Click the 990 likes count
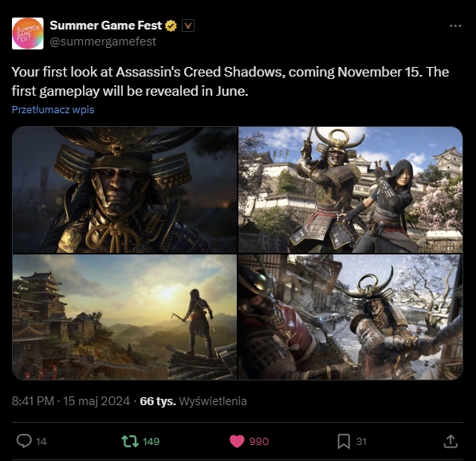Viewport: 476px width, 461px height. (x=259, y=441)
